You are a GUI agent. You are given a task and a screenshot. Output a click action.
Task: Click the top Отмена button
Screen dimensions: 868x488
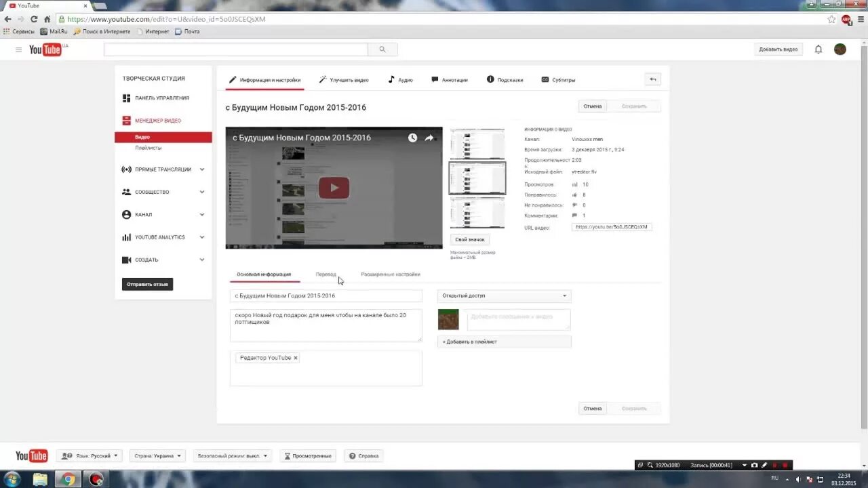(593, 106)
